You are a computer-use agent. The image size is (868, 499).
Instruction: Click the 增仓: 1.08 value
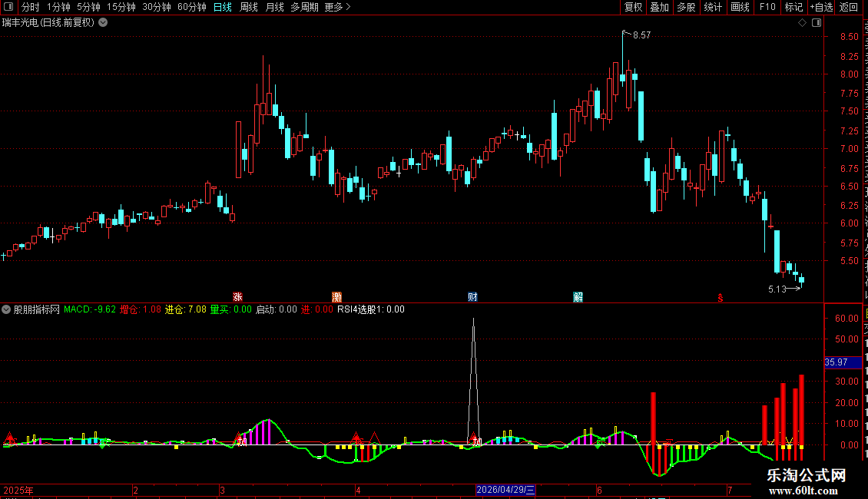click(141, 310)
